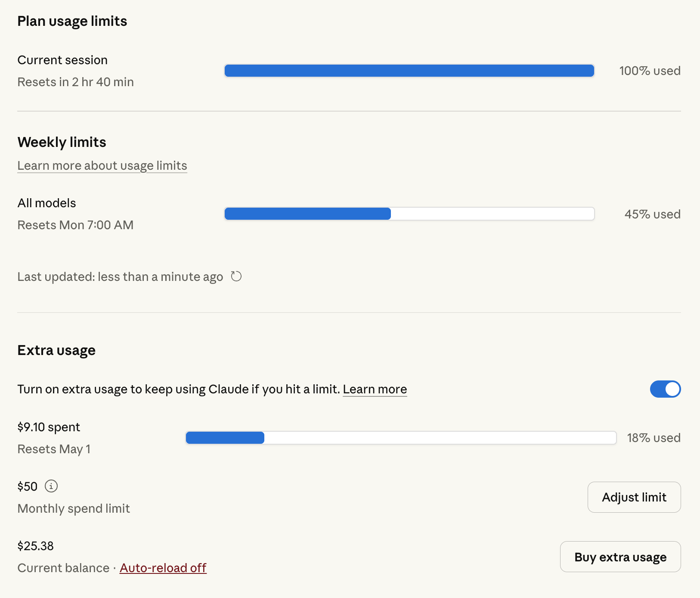This screenshot has width=700, height=598.
Task: Click the Extra usage heading
Action: pyautogui.click(x=56, y=350)
